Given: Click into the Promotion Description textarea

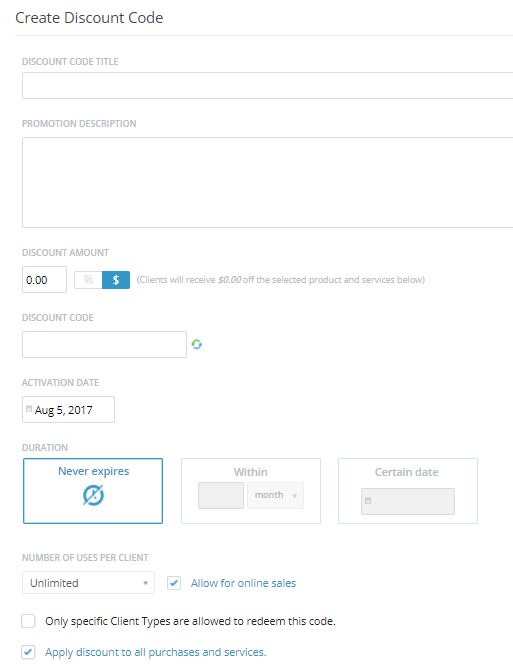Looking at the screenshot, I should click(x=267, y=182).
